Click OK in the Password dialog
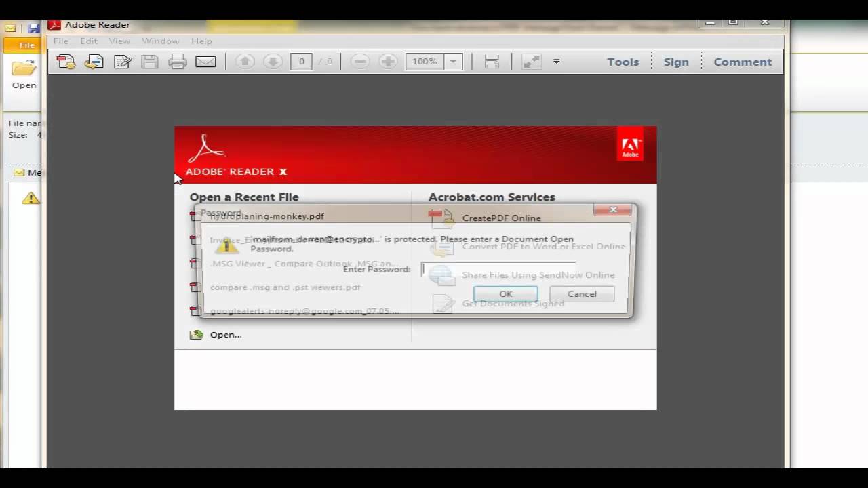This screenshot has width=868, height=488. pos(506,294)
